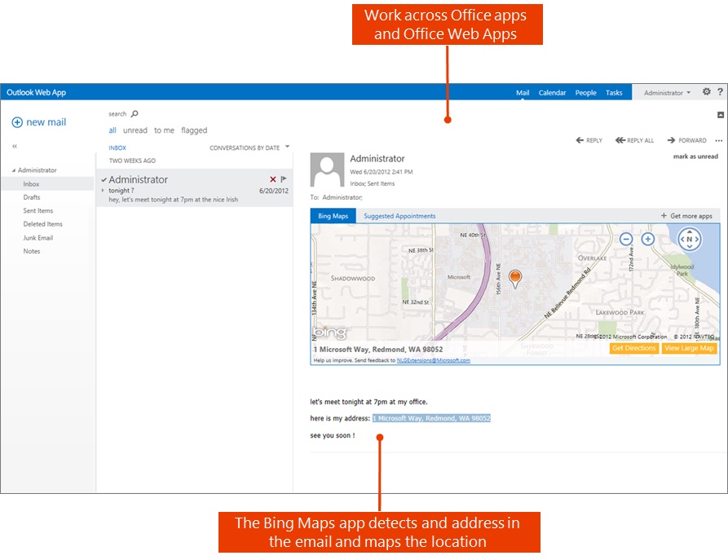Flag the Administrator message in list
This screenshot has width=728, height=560.
click(x=284, y=179)
